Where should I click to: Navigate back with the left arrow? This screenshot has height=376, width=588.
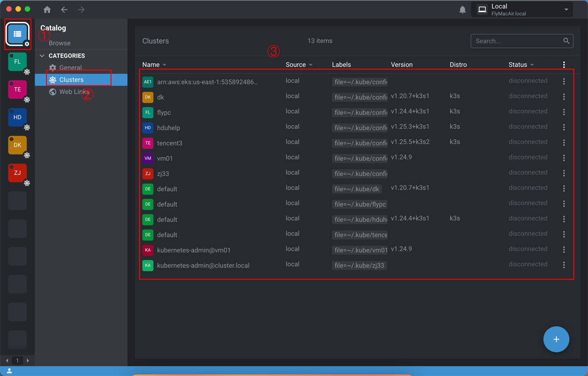[x=64, y=9]
